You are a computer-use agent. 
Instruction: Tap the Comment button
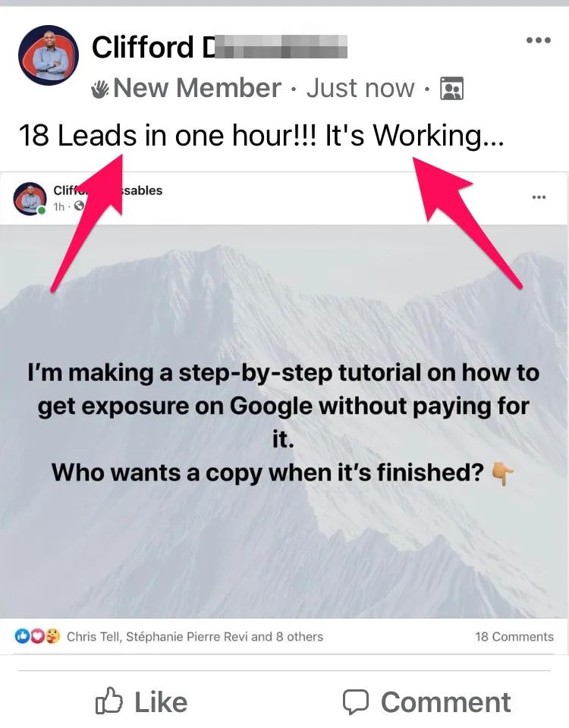tap(427, 701)
